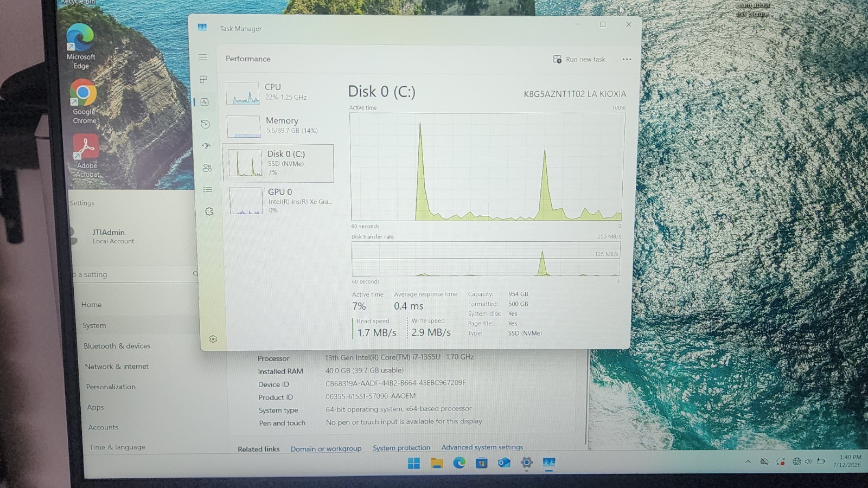The width and height of the screenshot is (868, 488).
Task: Open Users icon in Task Manager sidebar
Action: coord(207,168)
